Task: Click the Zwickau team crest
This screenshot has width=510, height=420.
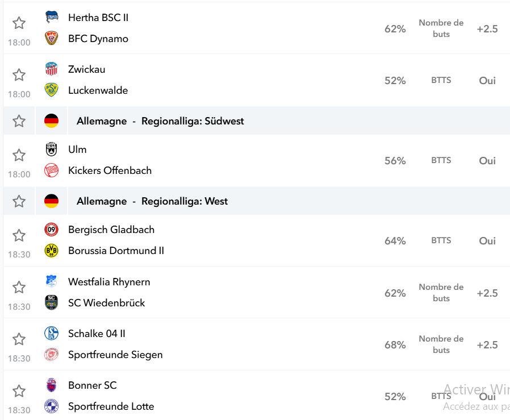Action: click(x=51, y=69)
